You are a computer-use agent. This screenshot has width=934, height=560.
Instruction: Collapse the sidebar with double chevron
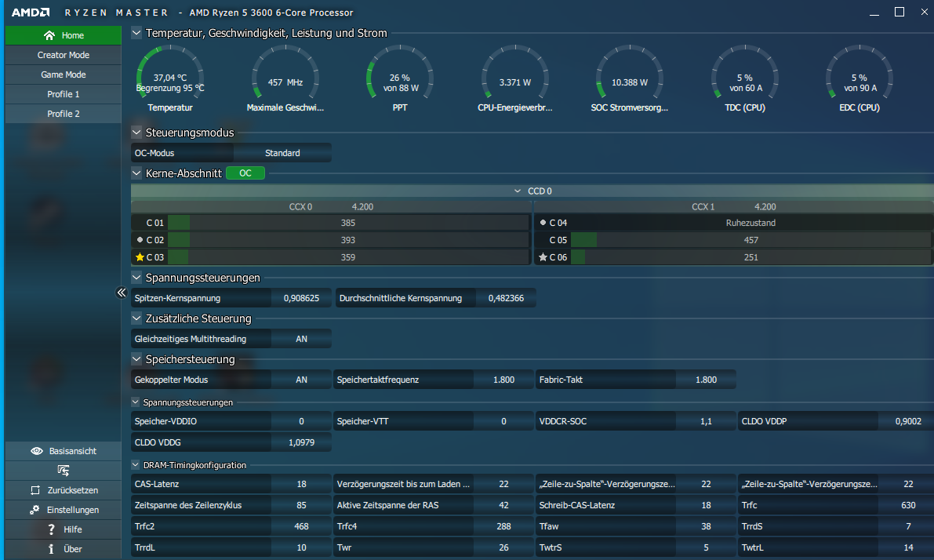(122, 292)
